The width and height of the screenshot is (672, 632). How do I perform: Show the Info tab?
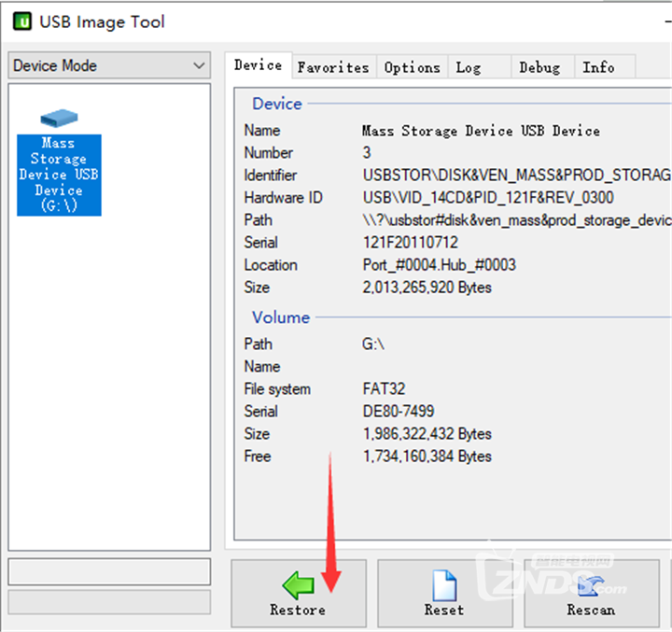click(x=604, y=67)
